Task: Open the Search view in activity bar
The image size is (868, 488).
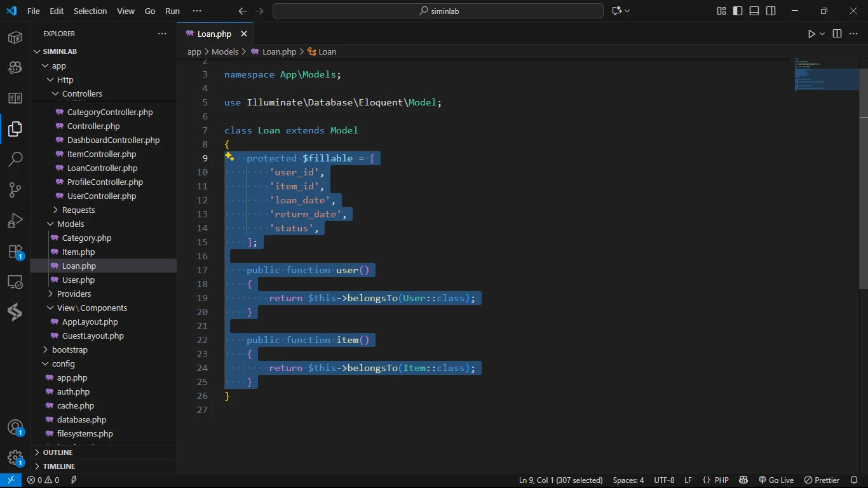Action: [15, 159]
